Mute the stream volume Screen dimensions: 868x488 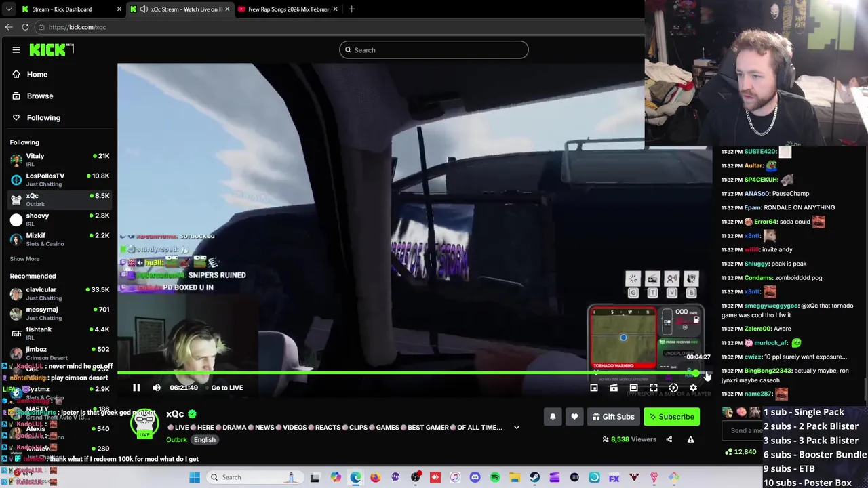click(157, 388)
